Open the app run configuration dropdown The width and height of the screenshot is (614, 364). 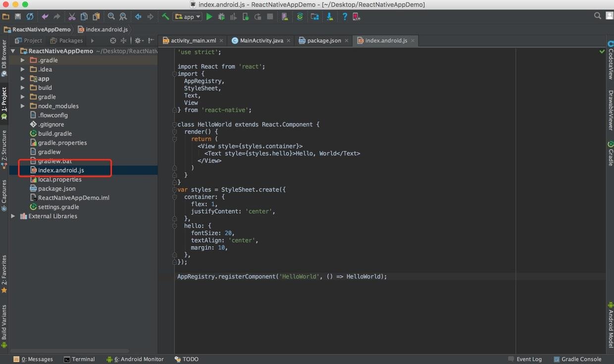(x=188, y=16)
